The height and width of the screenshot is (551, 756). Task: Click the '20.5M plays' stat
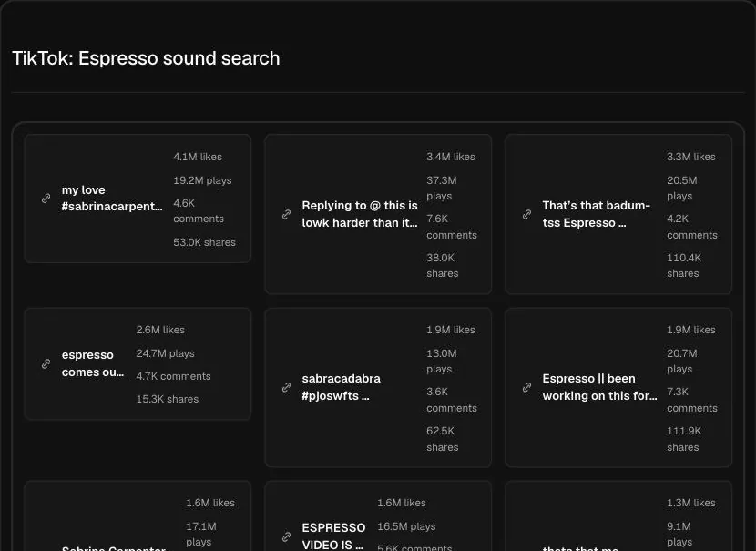pyautogui.click(x=681, y=188)
